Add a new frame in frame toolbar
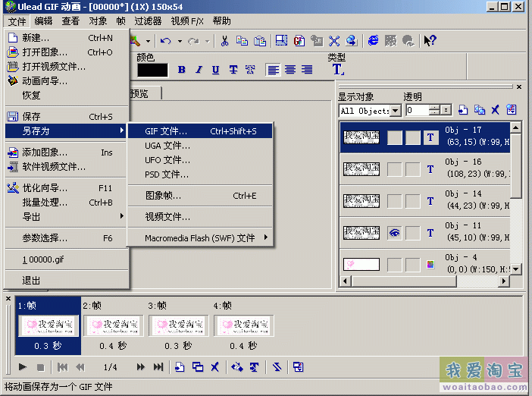Image resolution: width=532 pixels, height=396 pixels. (180, 367)
